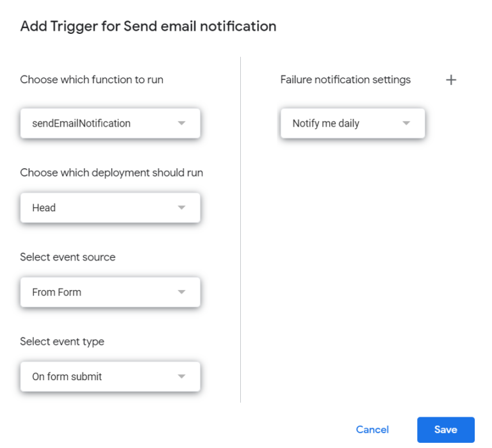492x448 pixels.
Task: Click the vertical divider between settings columns
Action: point(241,230)
